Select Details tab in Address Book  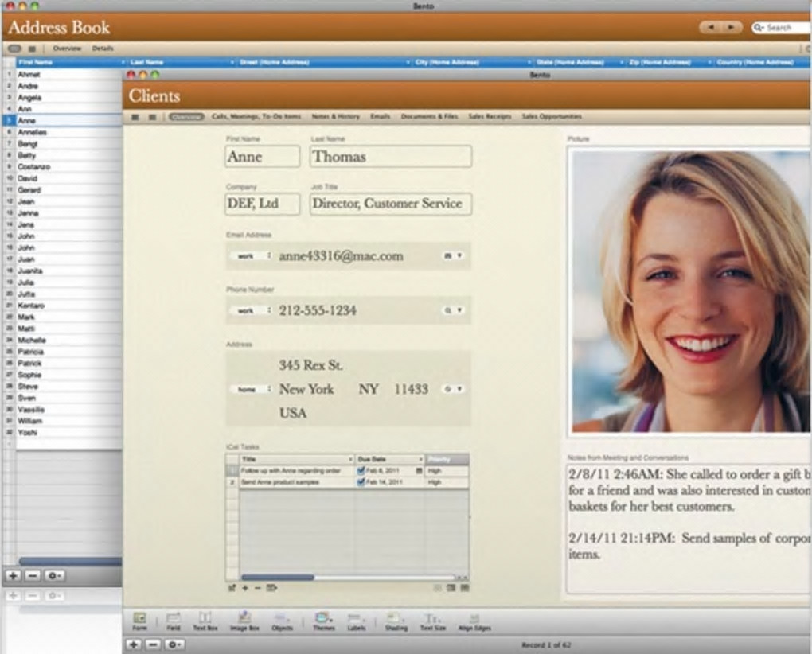(x=103, y=49)
